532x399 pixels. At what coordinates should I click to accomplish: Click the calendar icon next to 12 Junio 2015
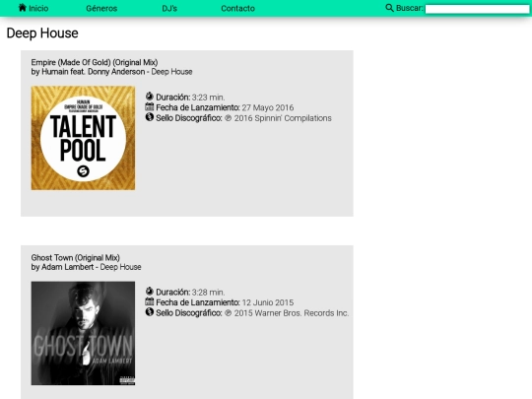tap(150, 301)
